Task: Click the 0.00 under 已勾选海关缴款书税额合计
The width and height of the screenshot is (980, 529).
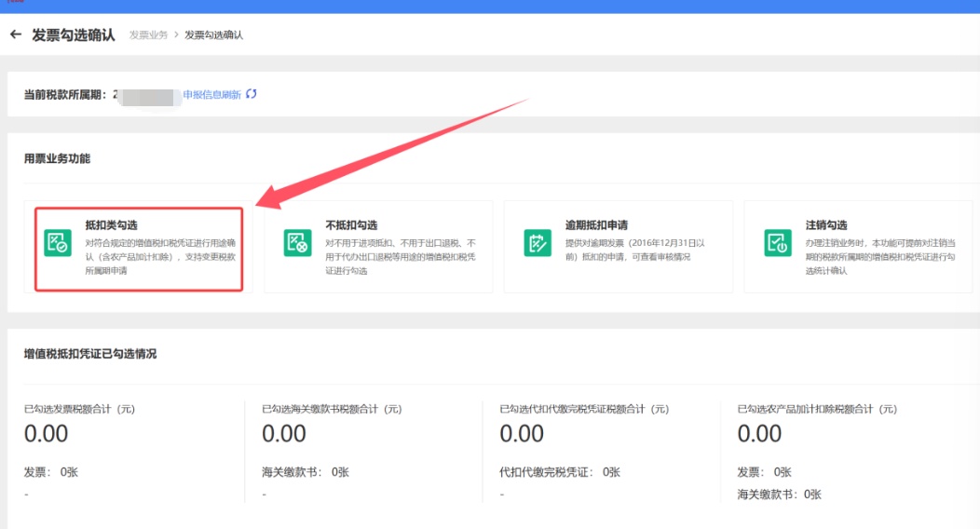Action: [x=284, y=434]
